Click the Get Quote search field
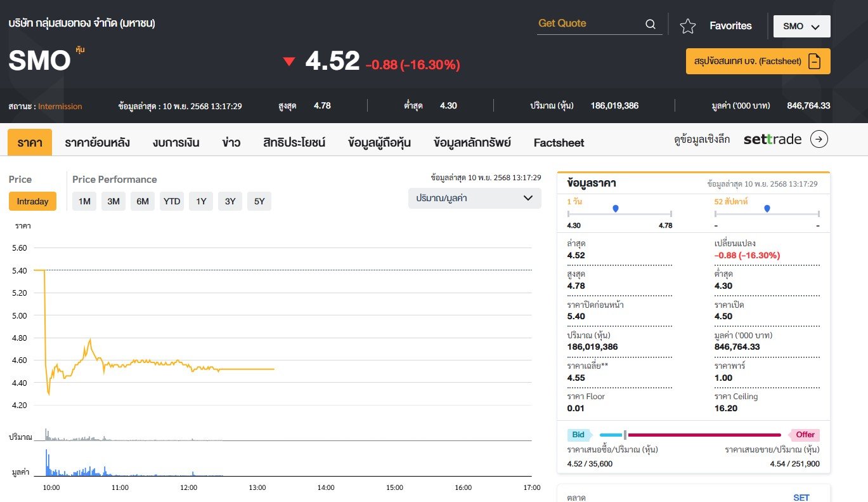Screen dimensions: 868x502 point(588,23)
